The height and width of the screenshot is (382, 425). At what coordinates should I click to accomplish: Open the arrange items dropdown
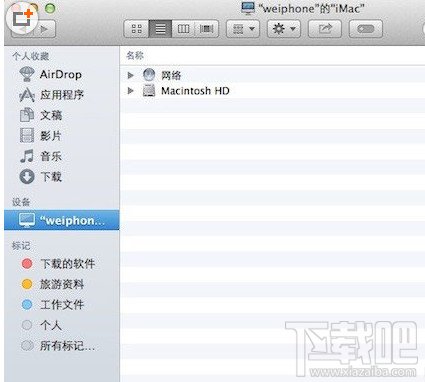[x=243, y=29]
